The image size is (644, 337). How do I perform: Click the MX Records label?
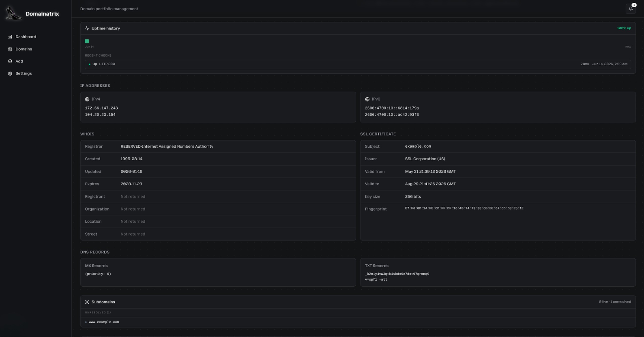(96, 266)
